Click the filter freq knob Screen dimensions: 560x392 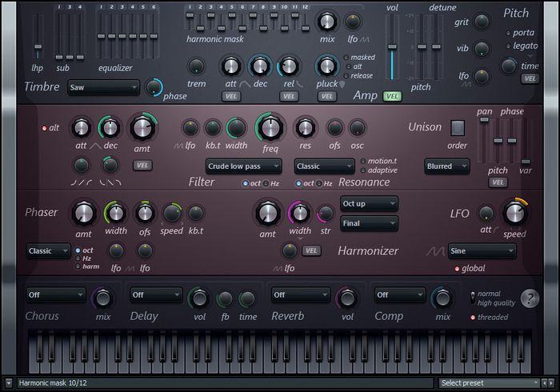(270, 127)
